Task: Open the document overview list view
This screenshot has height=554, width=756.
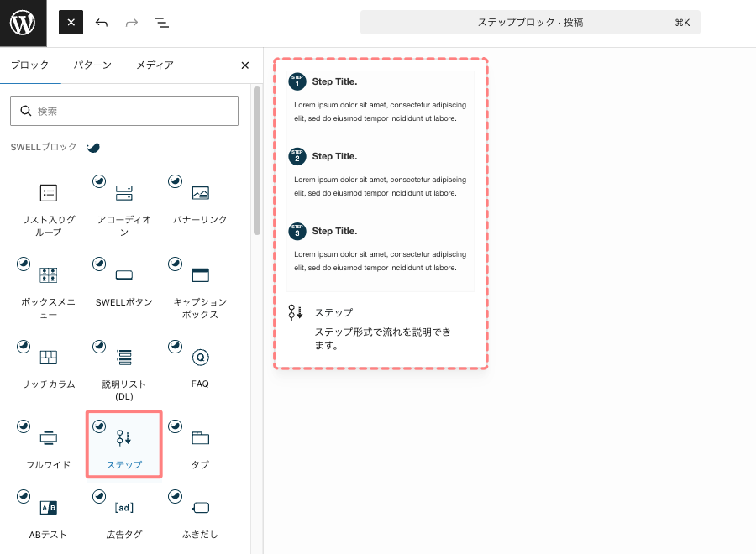Action: (161, 23)
